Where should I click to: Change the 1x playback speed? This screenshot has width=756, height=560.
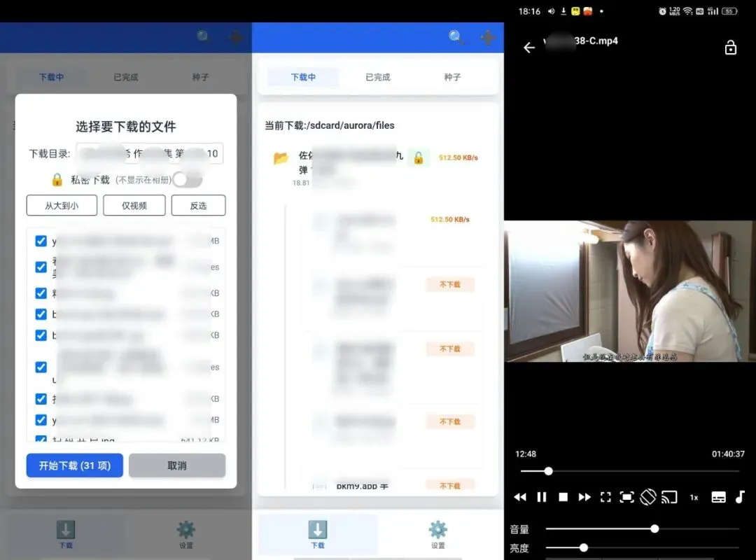pos(694,497)
